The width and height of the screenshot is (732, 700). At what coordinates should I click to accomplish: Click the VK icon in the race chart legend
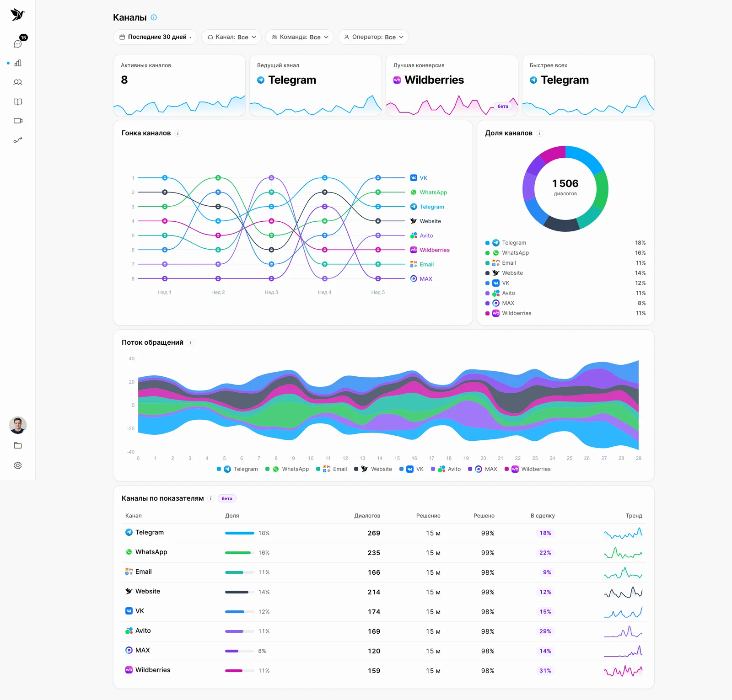414,178
